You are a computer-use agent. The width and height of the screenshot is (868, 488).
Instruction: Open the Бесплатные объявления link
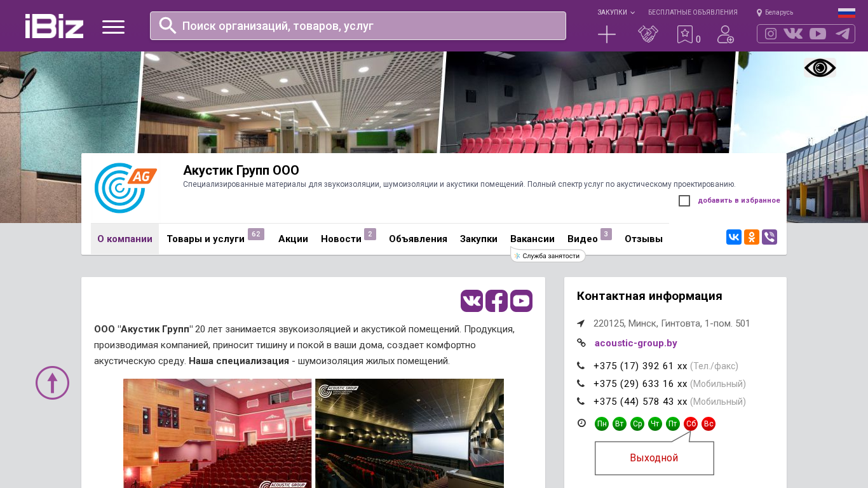click(693, 13)
